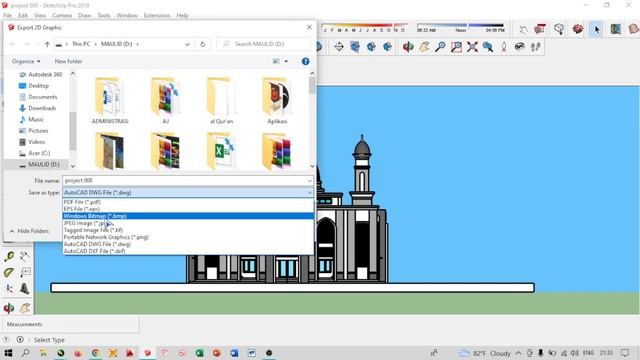Choose EPS File (*.eps) format
640x360 pixels.
pos(188,209)
